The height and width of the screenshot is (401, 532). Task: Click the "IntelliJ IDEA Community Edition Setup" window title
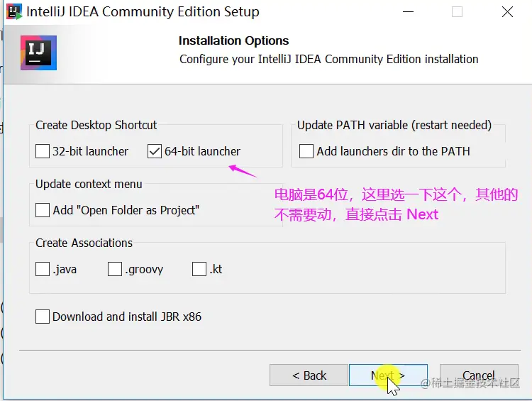[143, 11]
